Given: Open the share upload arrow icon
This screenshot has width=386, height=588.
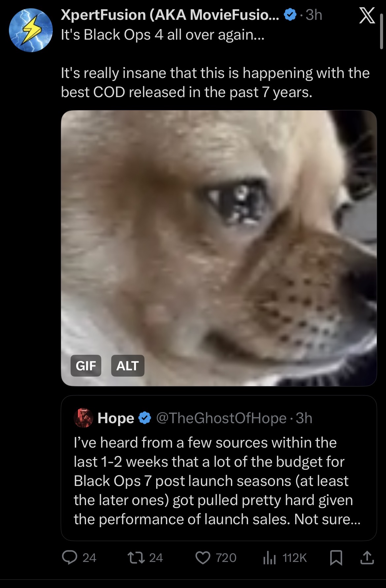Looking at the screenshot, I should [367, 558].
